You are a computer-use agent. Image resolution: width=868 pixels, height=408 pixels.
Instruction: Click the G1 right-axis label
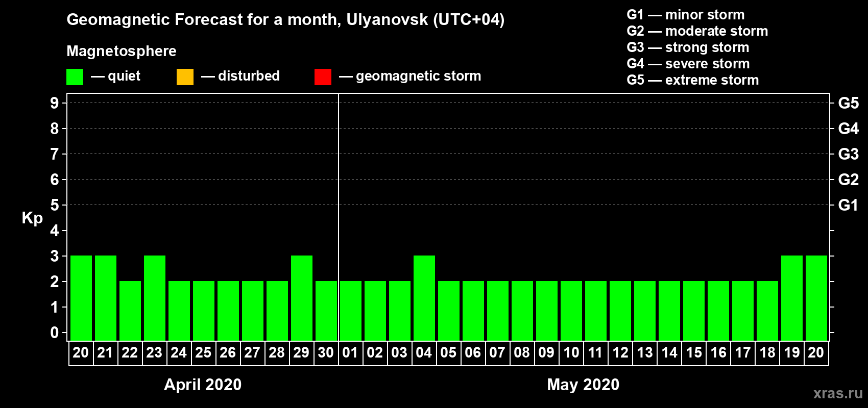coord(849,205)
